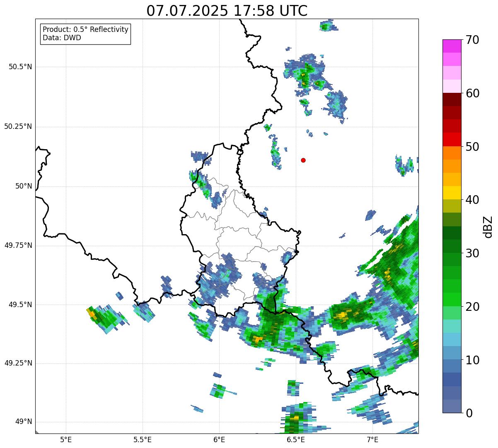Click the 5°E longitude label

click(x=66, y=439)
